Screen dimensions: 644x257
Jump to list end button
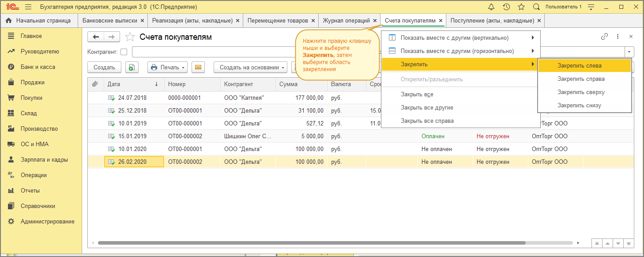(x=629, y=243)
